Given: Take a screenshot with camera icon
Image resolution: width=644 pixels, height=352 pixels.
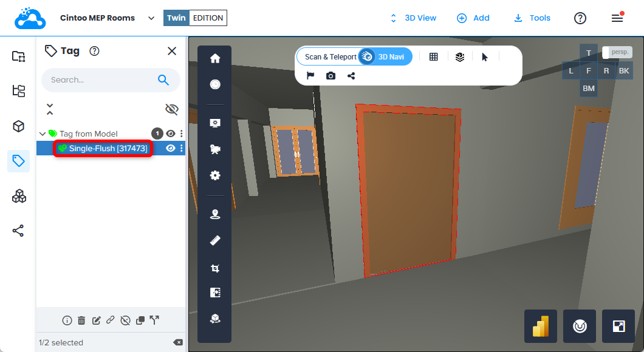Looking at the screenshot, I should (x=331, y=76).
